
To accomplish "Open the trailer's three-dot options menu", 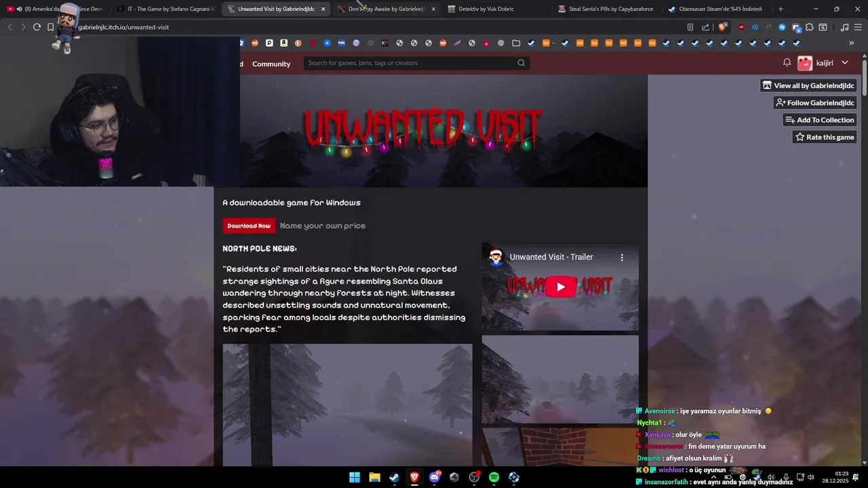I will (622, 258).
